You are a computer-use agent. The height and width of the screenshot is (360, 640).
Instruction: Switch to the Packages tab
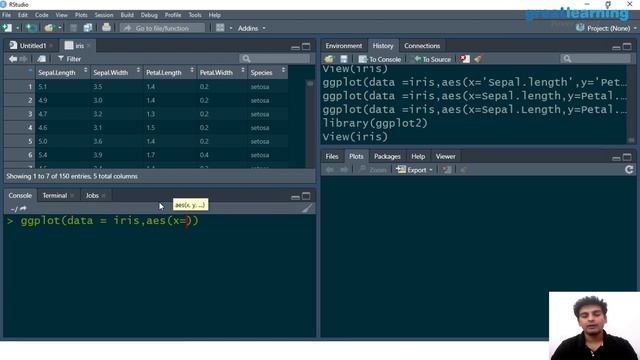(387, 156)
